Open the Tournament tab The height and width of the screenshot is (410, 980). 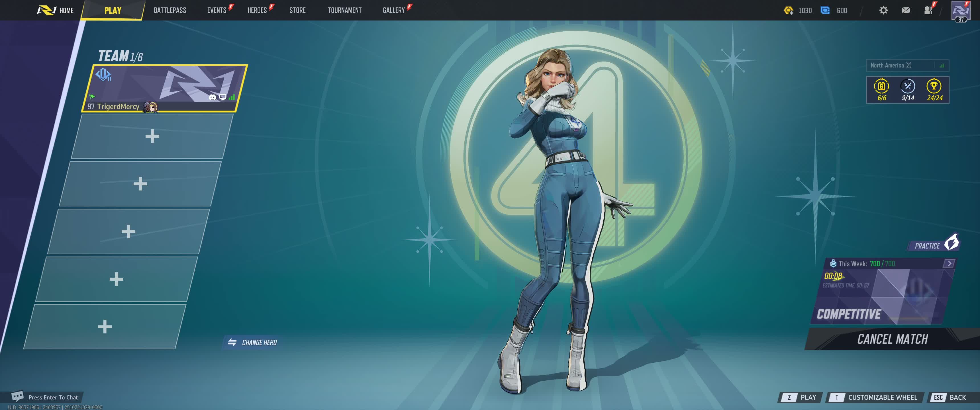tap(344, 10)
